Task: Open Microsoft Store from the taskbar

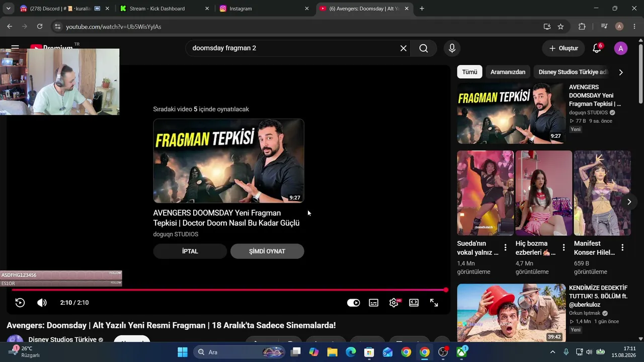Action: 369,352
